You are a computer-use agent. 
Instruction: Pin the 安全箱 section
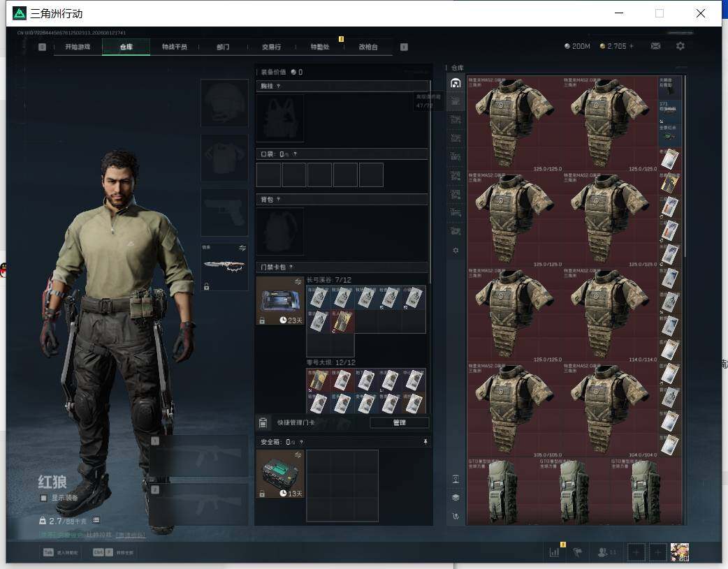pos(425,442)
